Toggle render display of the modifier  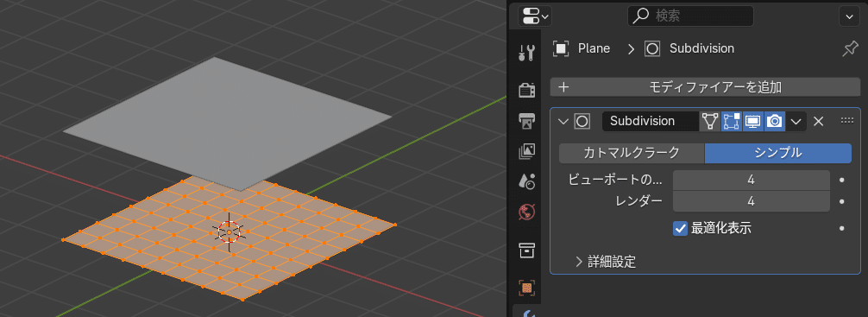coord(775,122)
